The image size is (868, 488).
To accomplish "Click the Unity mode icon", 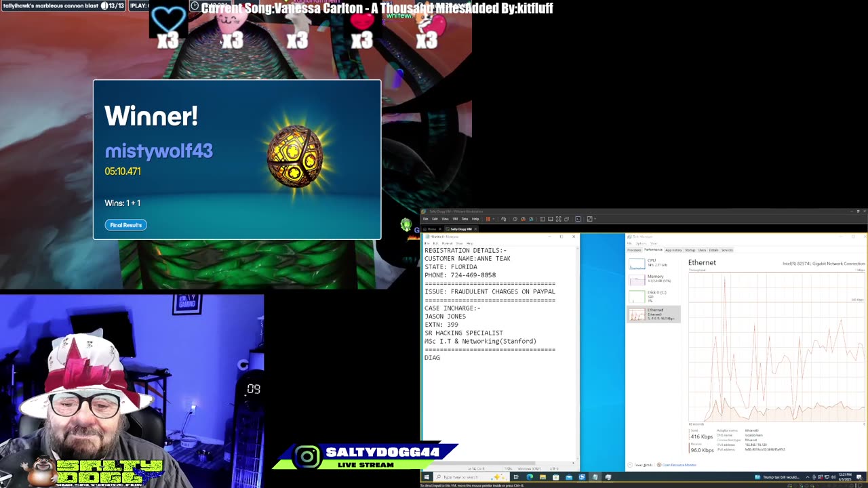I will click(x=567, y=219).
